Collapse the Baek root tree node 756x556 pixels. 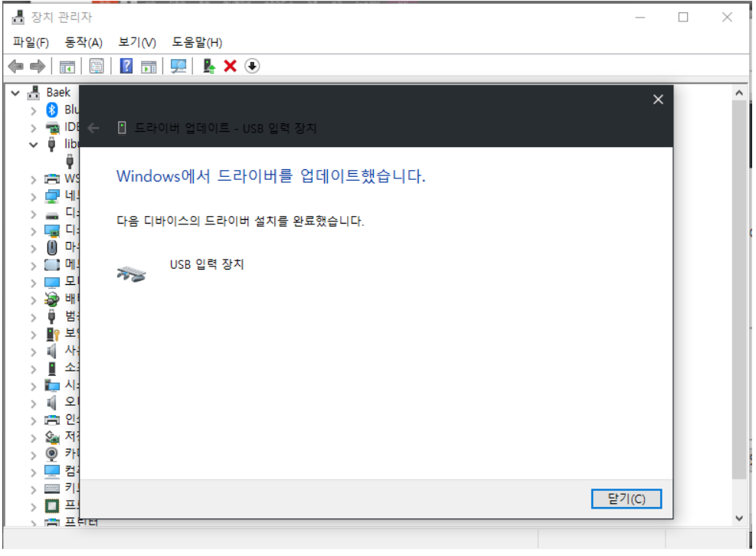15,91
